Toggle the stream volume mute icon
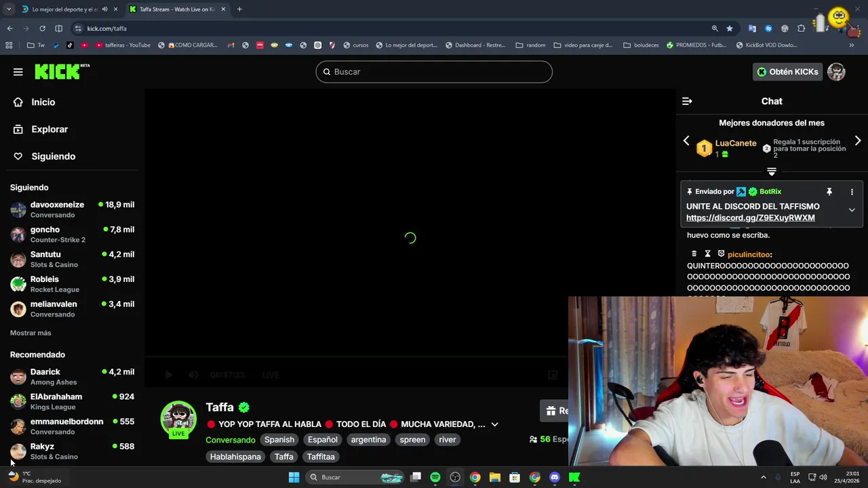868x488 pixels. [x=193, y=375]
